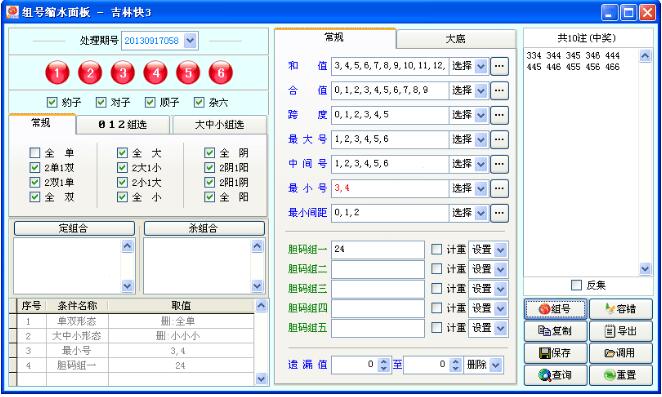Open 选择 dropdown for 跨度
Screen dimensions: 662x397
(481, 115)
